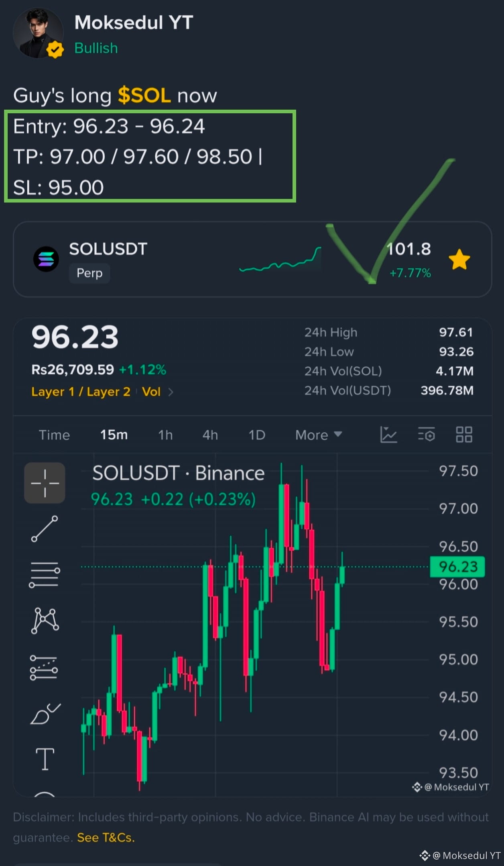Open the SOLUSDT mini sparkline chart

(x=280, y=260)
